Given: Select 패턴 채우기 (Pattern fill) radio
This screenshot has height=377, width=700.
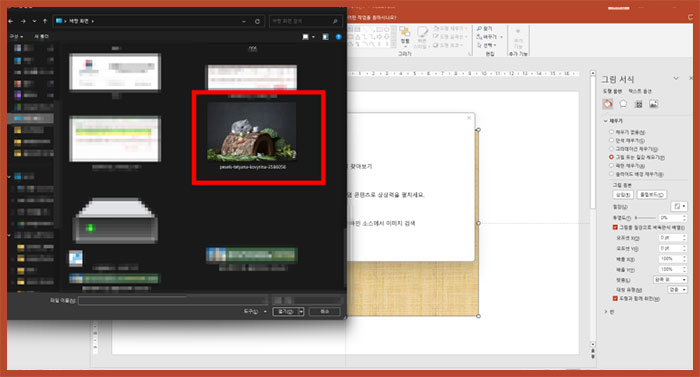Looking at the screenshot, I should pos(612,166).
